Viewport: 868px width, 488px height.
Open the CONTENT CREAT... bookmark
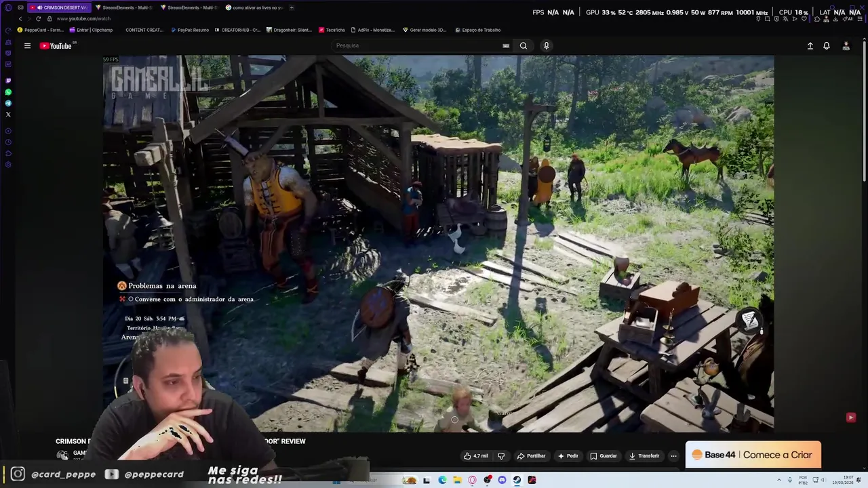[x=144, y=30]
